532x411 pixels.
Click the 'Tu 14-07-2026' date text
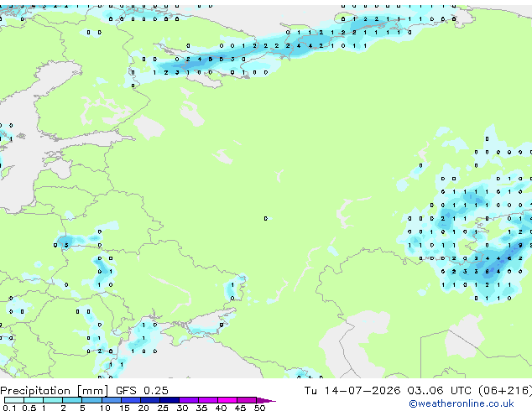pos(352,391)
